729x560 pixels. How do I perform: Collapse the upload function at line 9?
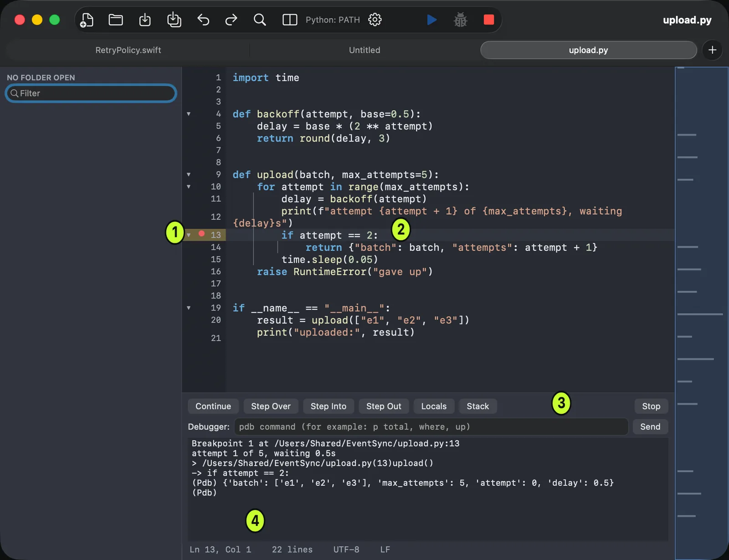[x=189, y=175]
